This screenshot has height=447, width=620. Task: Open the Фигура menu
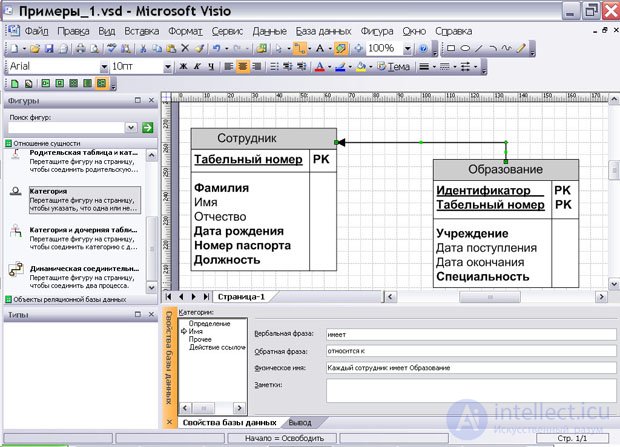point(377,31)
